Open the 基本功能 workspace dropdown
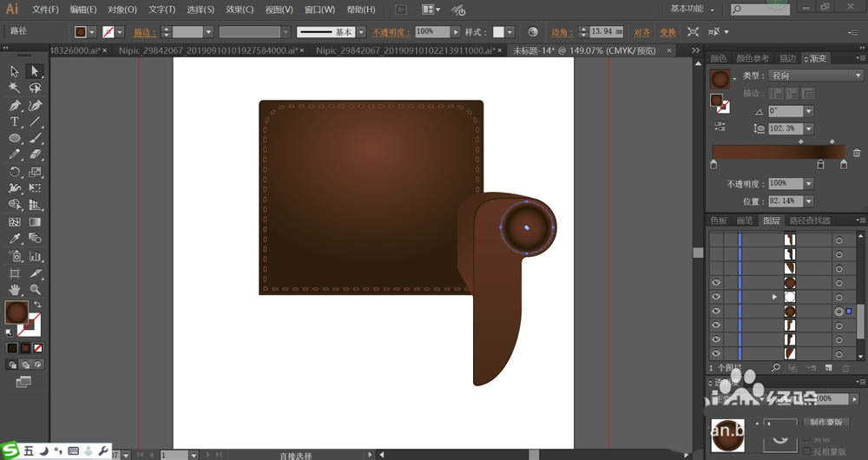This screenshot has width=868, height=460. click(692, 9)
